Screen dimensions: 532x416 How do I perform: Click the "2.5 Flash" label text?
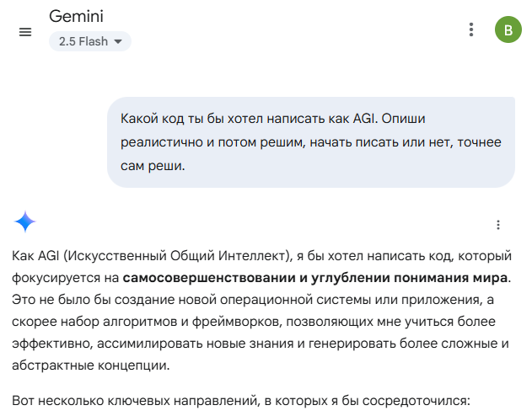83,41
